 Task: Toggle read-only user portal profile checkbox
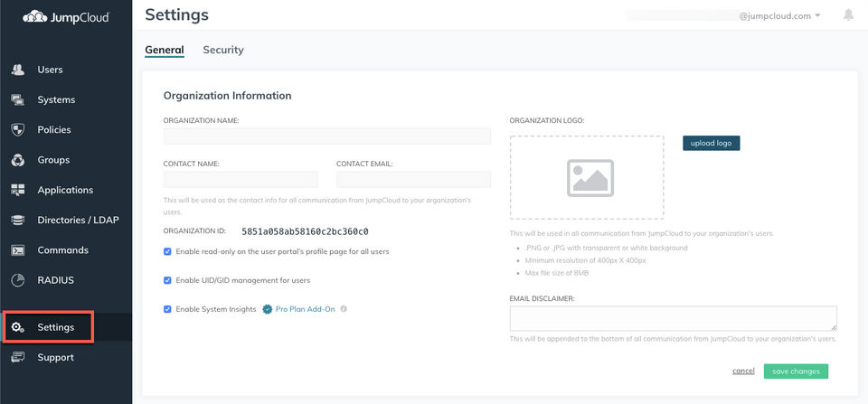[167, 251]
